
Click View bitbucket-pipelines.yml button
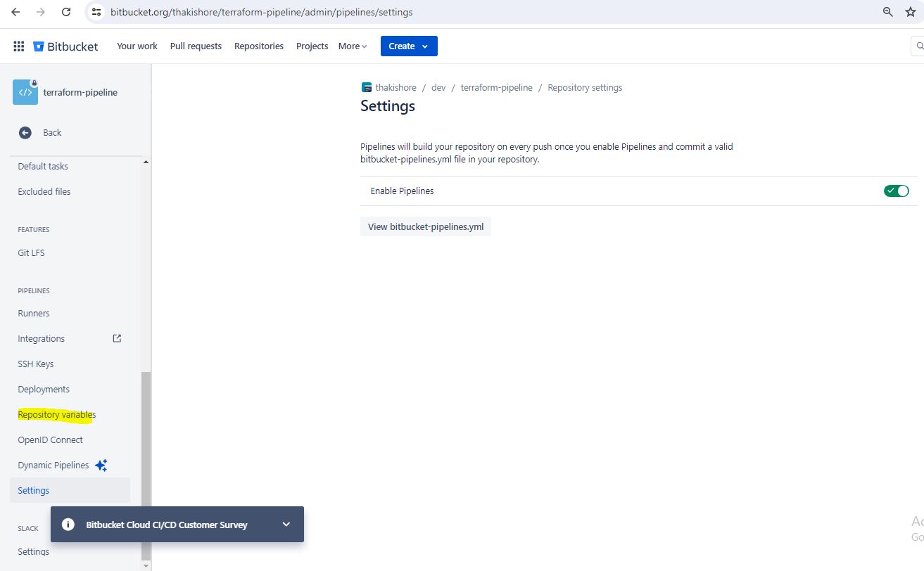[x=425, y=227]
